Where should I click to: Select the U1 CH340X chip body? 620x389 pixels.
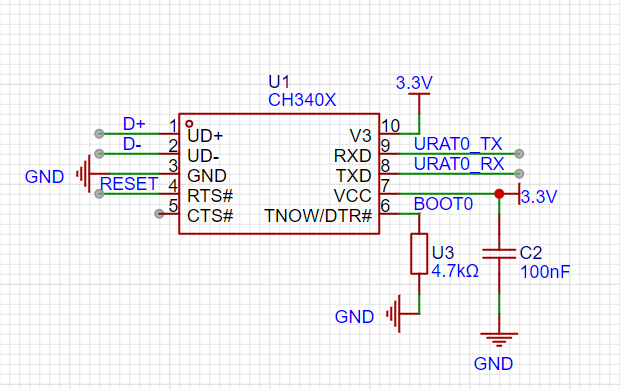[x=279, y=174]
